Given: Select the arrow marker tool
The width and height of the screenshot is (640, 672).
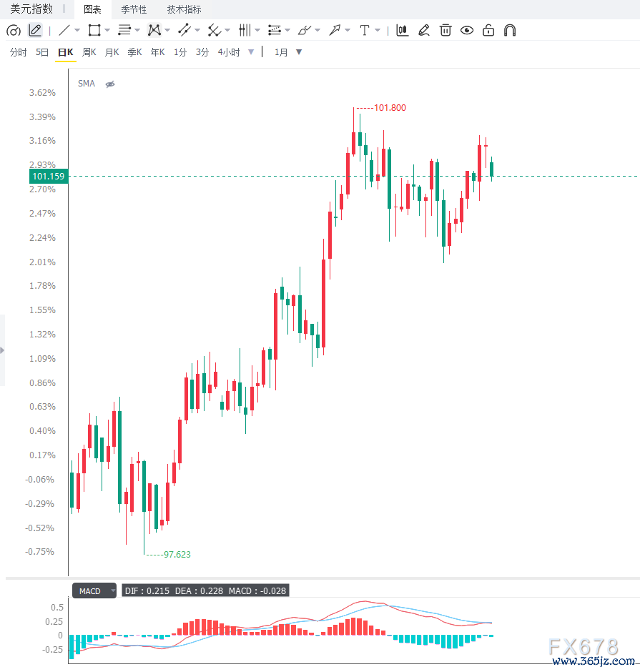Looking at the screenshot, I should click(335, 31).
